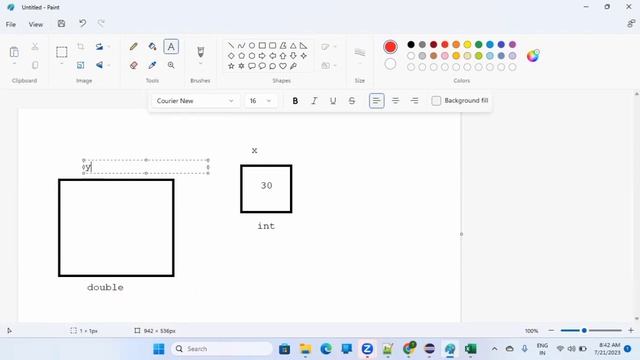Click the 100% zoom level text
Viewport: 640px width, 360px height.
tap(531, 331)
